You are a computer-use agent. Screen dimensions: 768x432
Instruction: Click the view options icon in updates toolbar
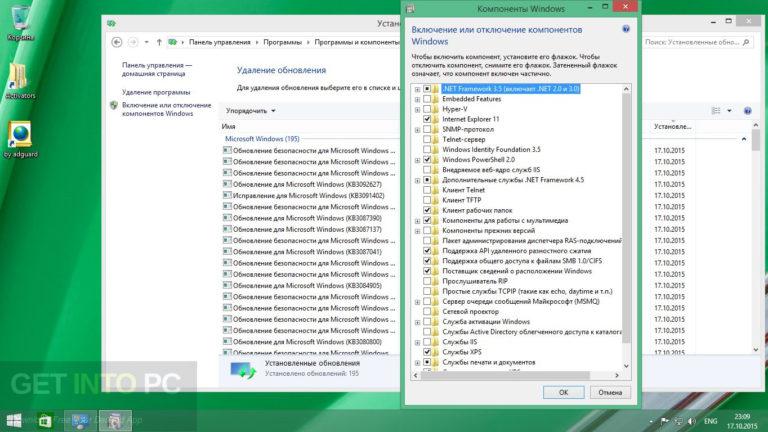tap(716, 111)
